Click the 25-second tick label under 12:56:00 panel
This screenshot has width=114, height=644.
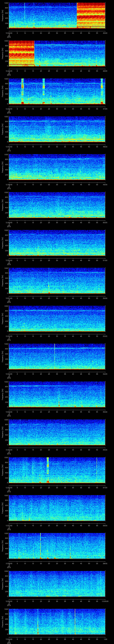pos(49,487)
